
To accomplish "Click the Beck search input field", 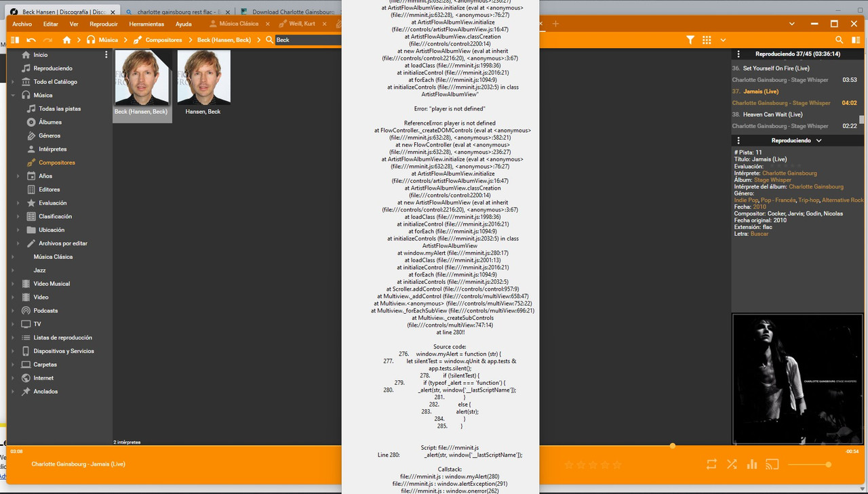I will click(x=309, y=40).
